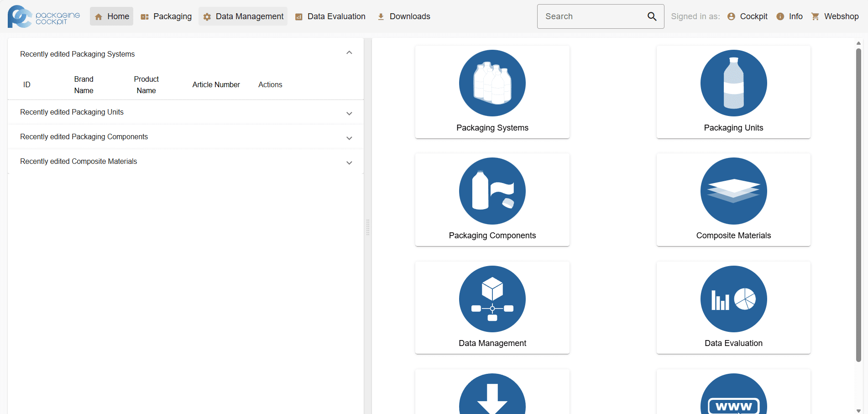
Task: Open the Packaging menu in navbar
Action: click(x=166, y=16)
